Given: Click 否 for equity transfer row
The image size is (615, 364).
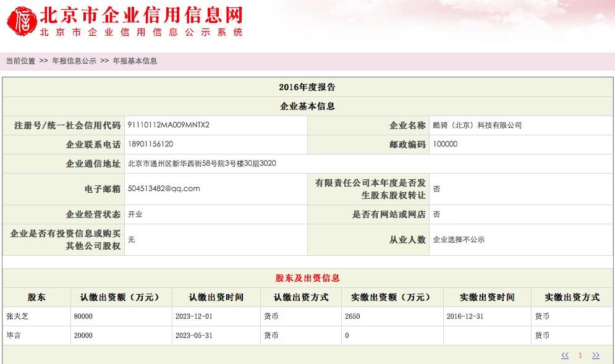Looking at the screenshot, I should coord(436,188).
